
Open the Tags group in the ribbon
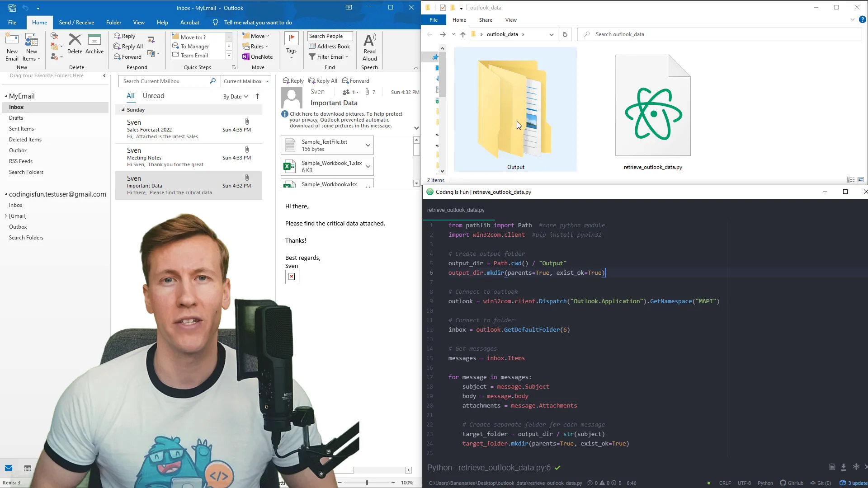pos(291,45)
